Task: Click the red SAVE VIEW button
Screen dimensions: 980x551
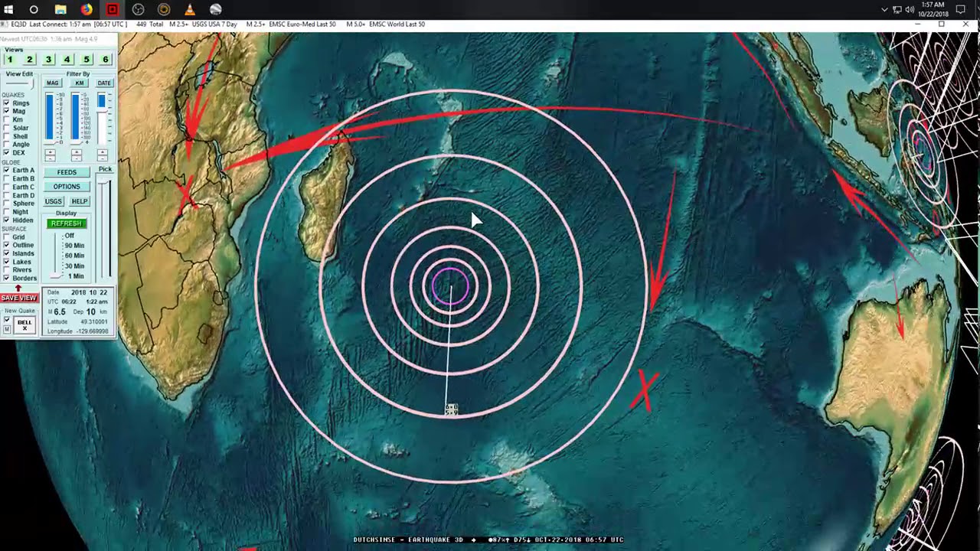Action: pos(18,298)
